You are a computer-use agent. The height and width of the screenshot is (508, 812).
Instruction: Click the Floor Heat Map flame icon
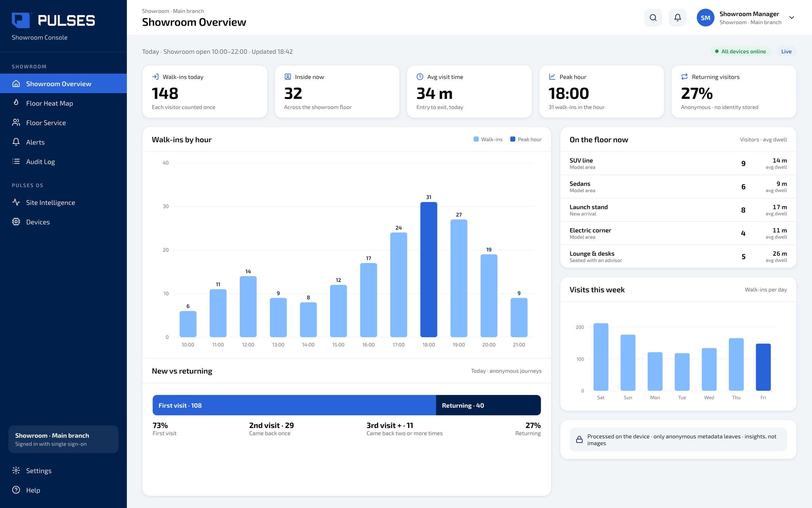point(16,103)
